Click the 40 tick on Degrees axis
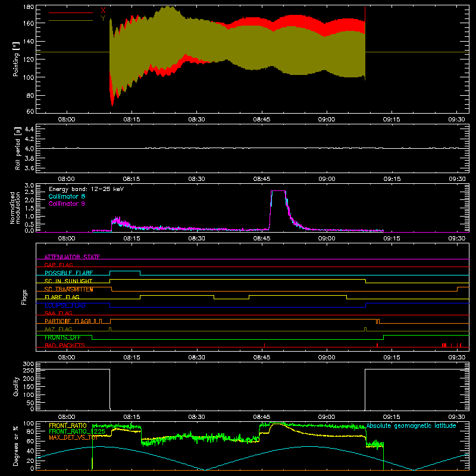 coord(30,451)
